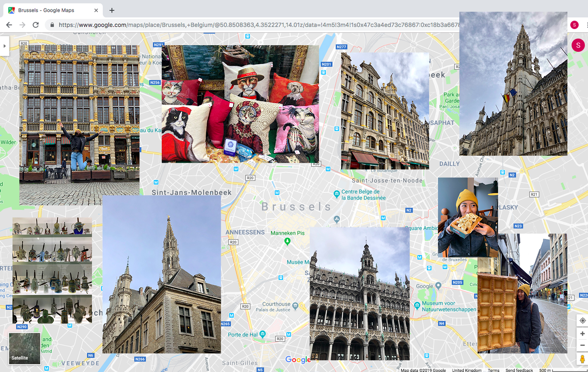Image resolution: width=588 pixels, height=372 pixels.
Task: Close the Brussels - Google Maps tab
Action: (x=96, y=10)
